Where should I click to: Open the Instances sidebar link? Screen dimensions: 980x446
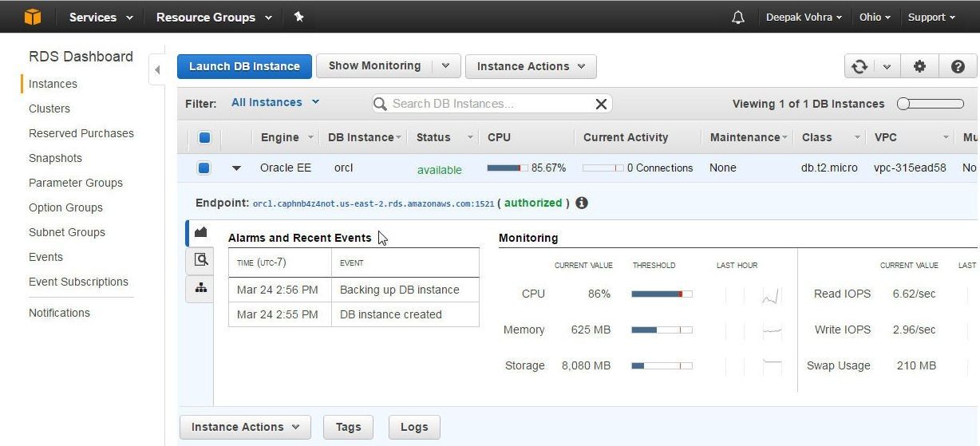(x=53, y=84)
